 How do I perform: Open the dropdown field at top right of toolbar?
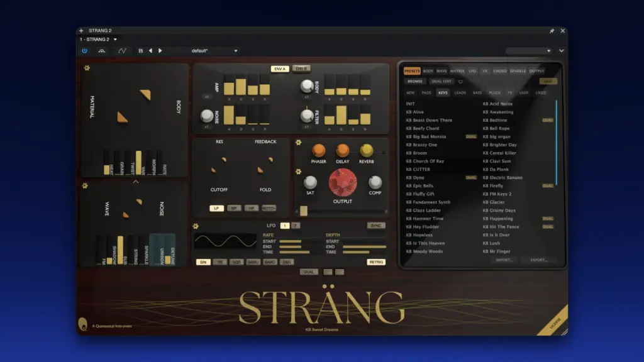coord(528,51)
